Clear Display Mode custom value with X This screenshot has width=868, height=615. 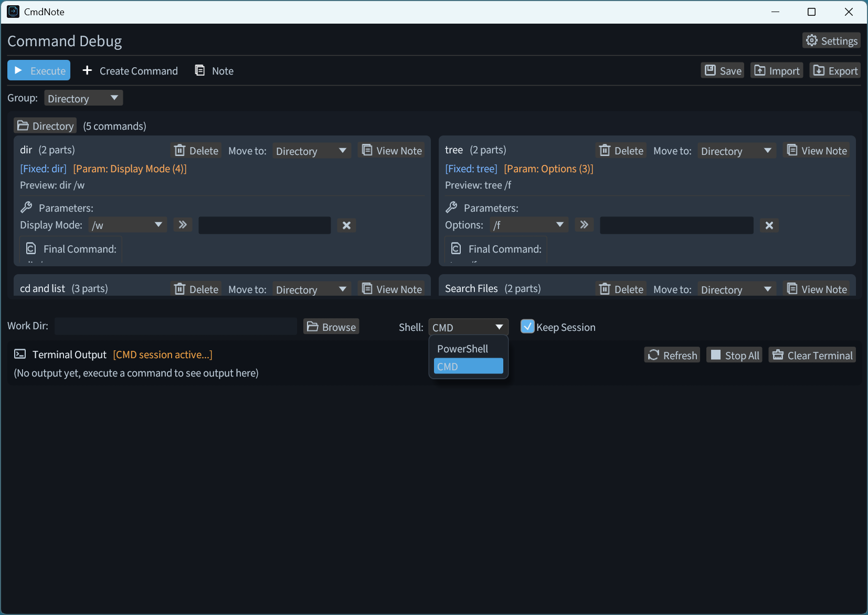346,225
